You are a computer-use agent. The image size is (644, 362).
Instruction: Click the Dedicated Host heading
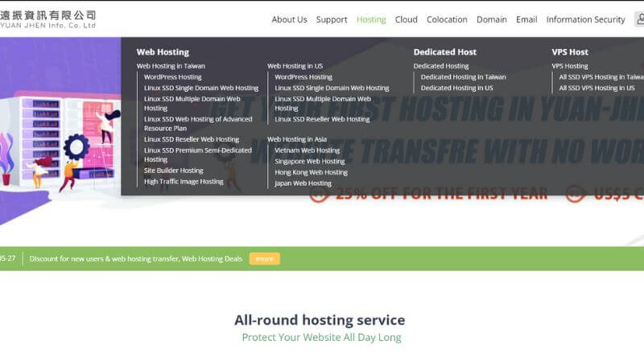(x=445, y=52)
